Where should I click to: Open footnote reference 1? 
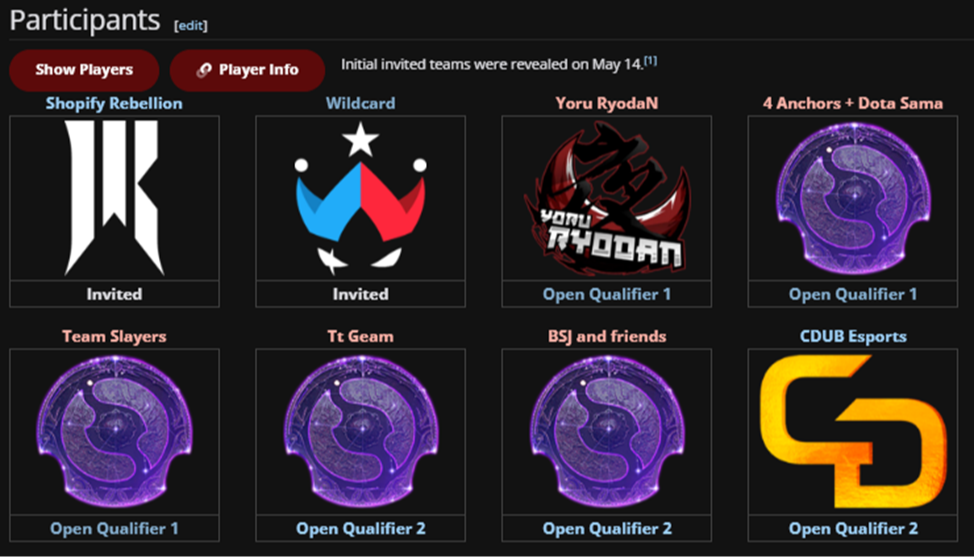[650, 61]
